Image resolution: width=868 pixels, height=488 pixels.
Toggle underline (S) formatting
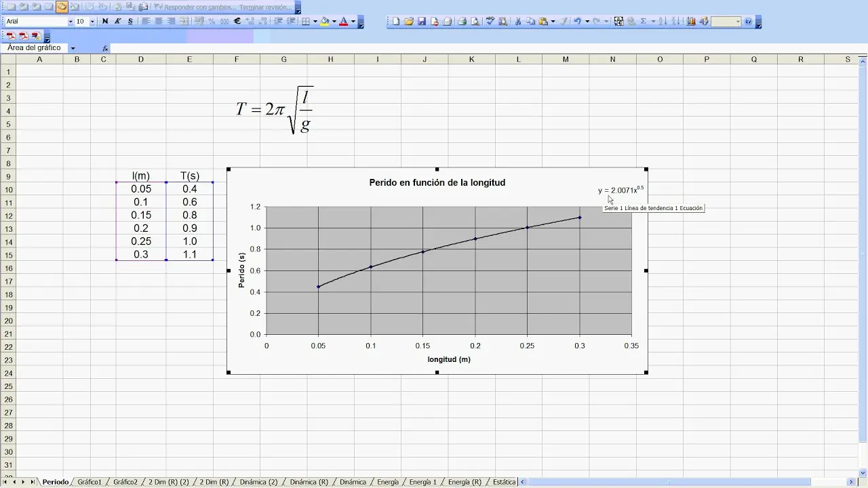[130, 22]
